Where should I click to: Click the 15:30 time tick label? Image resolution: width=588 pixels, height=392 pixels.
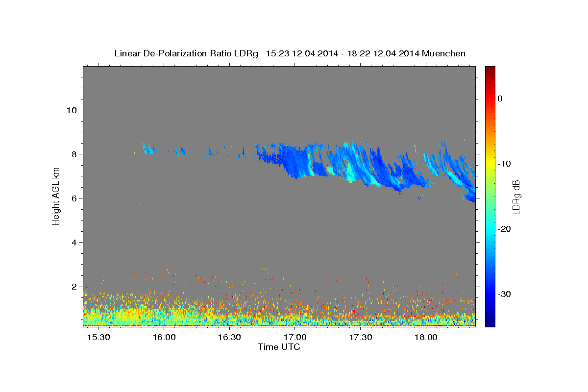click(x=99, y=338)
